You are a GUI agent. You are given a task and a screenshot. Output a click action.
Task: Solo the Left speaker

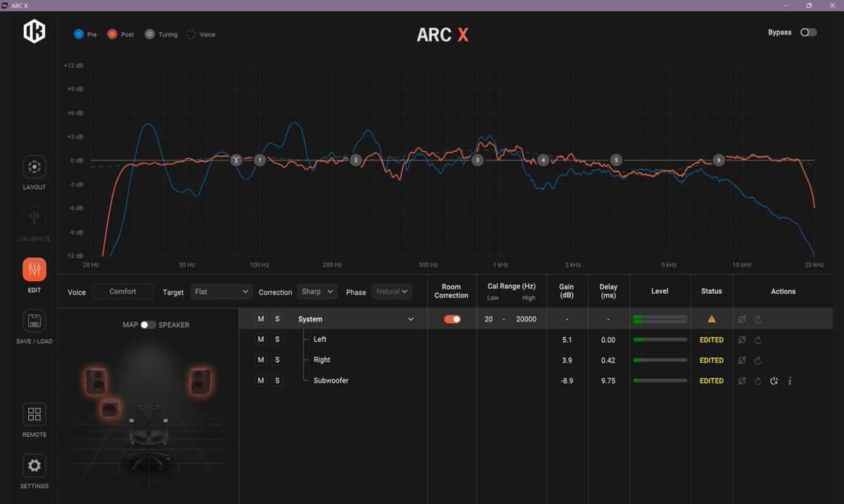(277, 340)
